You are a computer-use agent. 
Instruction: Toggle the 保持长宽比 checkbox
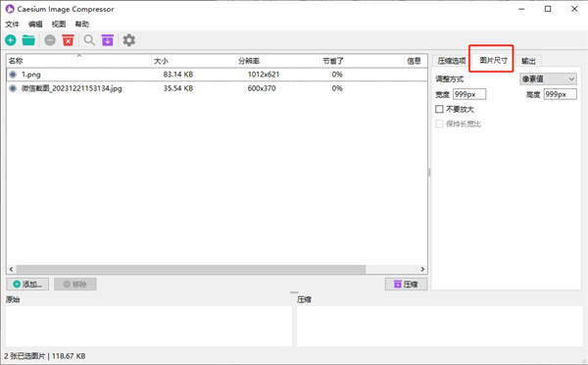coord(439,124)
